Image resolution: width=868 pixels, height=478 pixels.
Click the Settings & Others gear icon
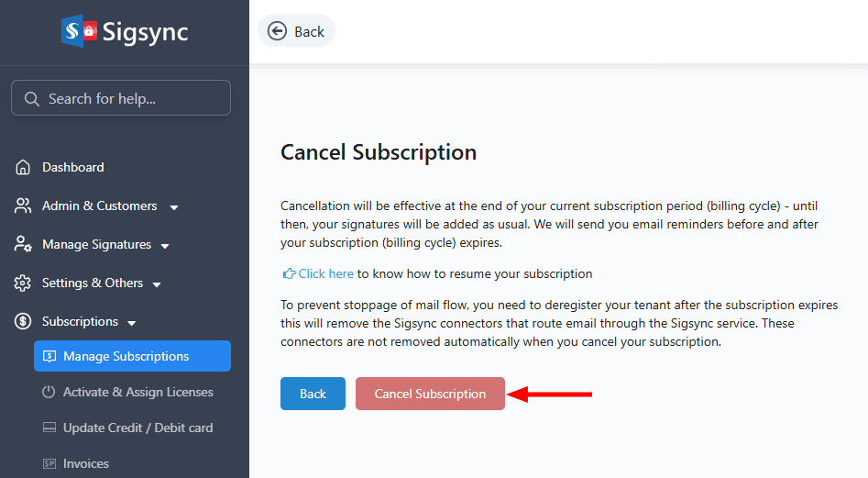[23, 283]
